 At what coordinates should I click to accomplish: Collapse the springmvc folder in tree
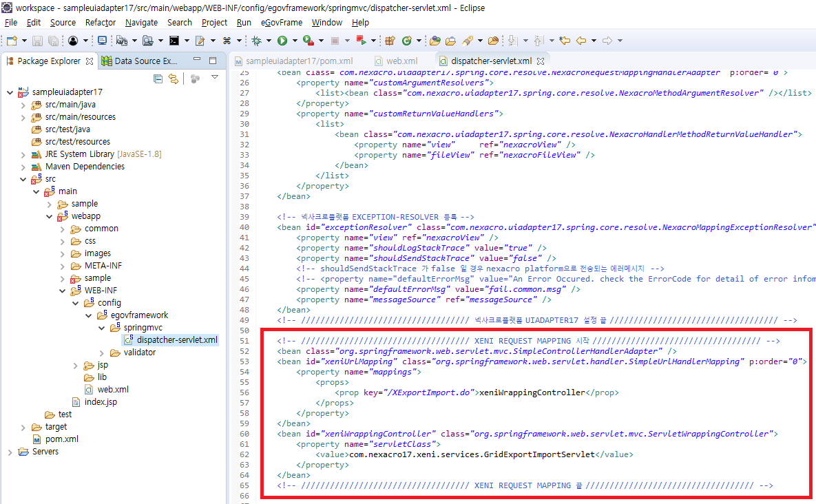101,328
